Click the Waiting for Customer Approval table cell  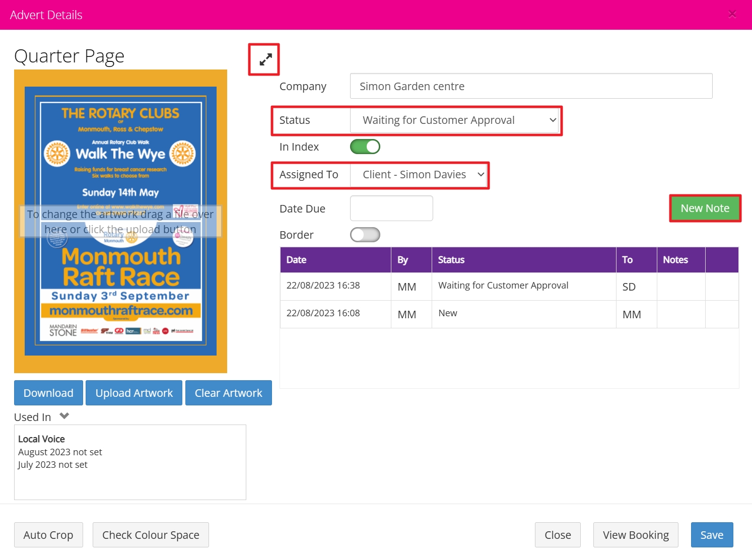coord(524,287)
